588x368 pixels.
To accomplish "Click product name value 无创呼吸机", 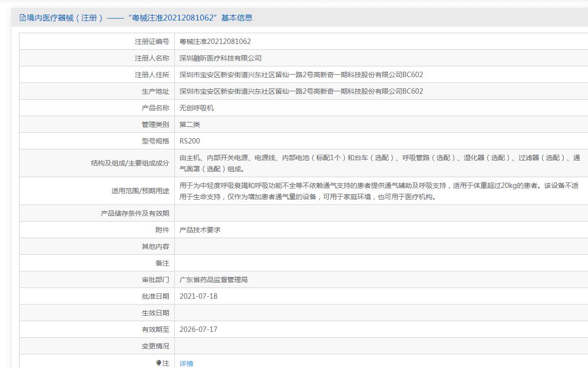I will [196, 108].
